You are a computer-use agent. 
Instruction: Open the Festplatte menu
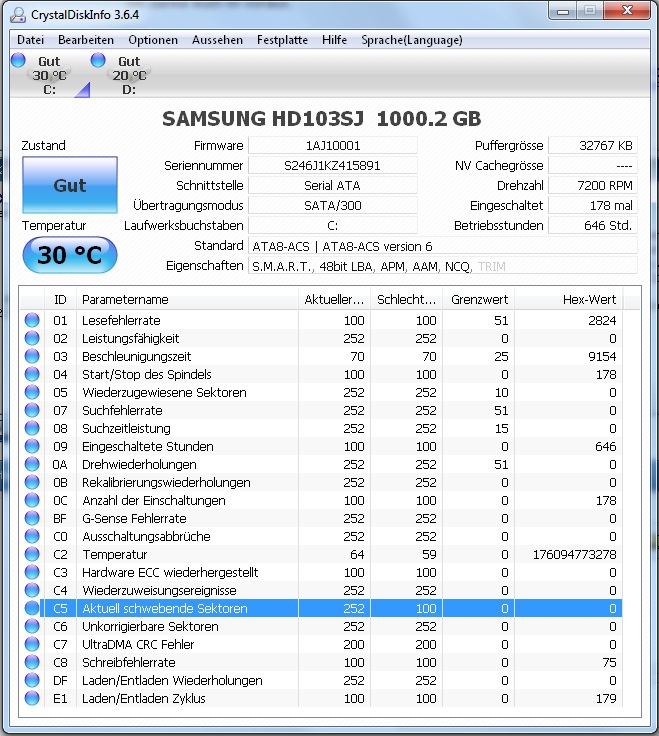click(x=282, y=40)
